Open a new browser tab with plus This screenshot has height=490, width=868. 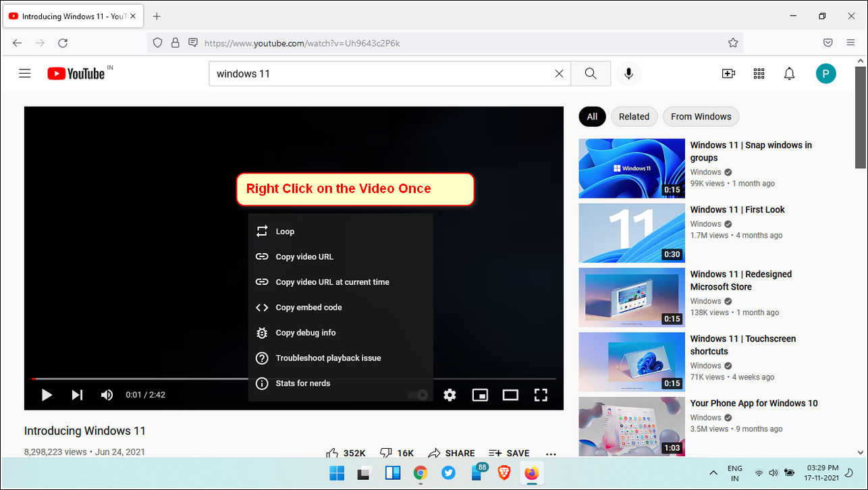pyautogui.click(x=157, y=16)
